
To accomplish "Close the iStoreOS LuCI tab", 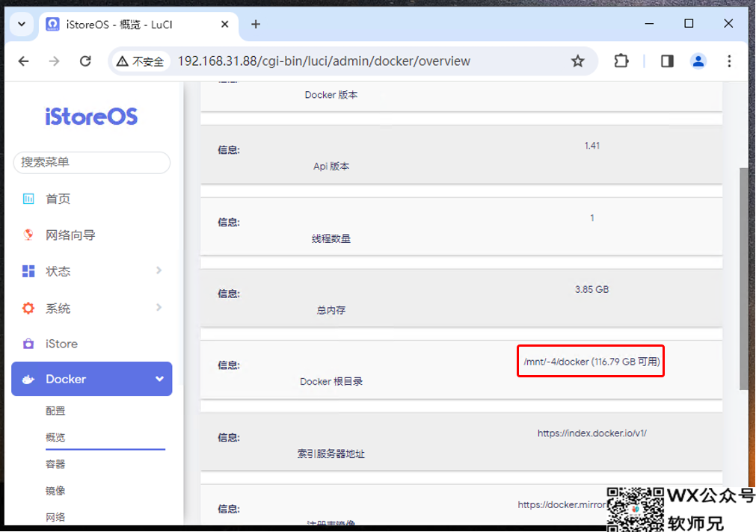I will pos(224,24).
